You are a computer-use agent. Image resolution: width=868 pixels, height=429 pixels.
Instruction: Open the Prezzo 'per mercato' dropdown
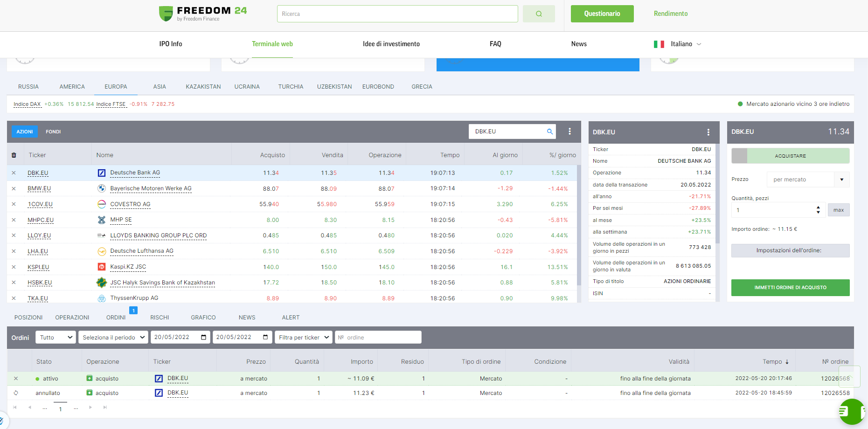[x=808, y=180]
